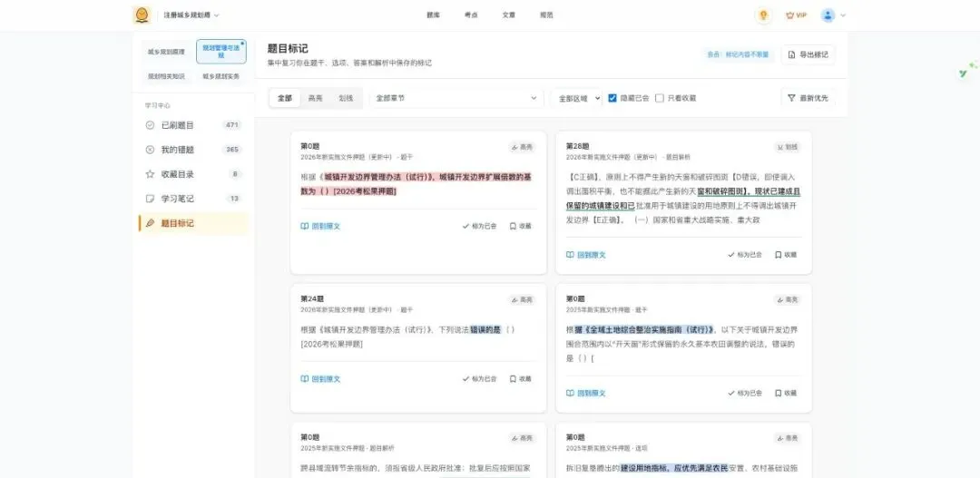Open the 注册城乡规划师 exam selector dropdown
The height and width of the screenshot is (478, 980).
click(x=191, y=15)
